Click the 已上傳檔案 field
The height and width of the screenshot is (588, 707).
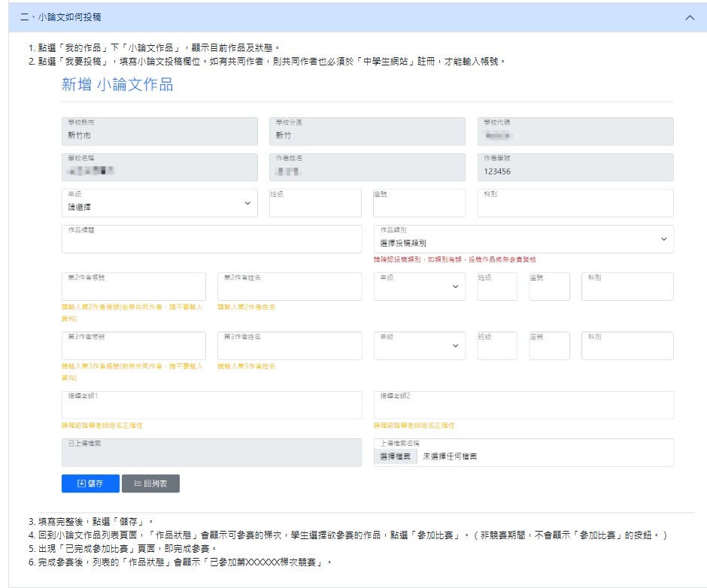[212, 453]
